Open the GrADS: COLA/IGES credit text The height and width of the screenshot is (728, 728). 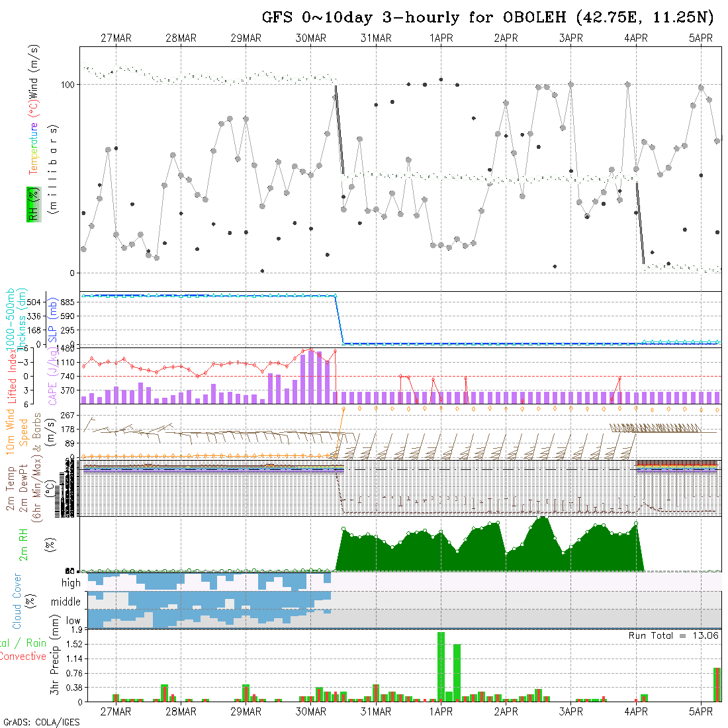pos(41,722)
